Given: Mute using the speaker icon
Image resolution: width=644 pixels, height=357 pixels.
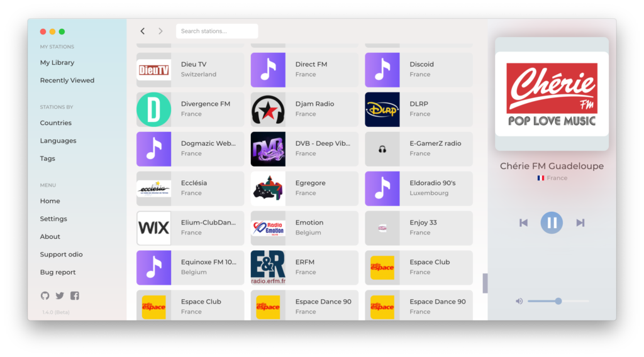Looking at the screenshot, I should pyautogui.click(x=519, y=301).
